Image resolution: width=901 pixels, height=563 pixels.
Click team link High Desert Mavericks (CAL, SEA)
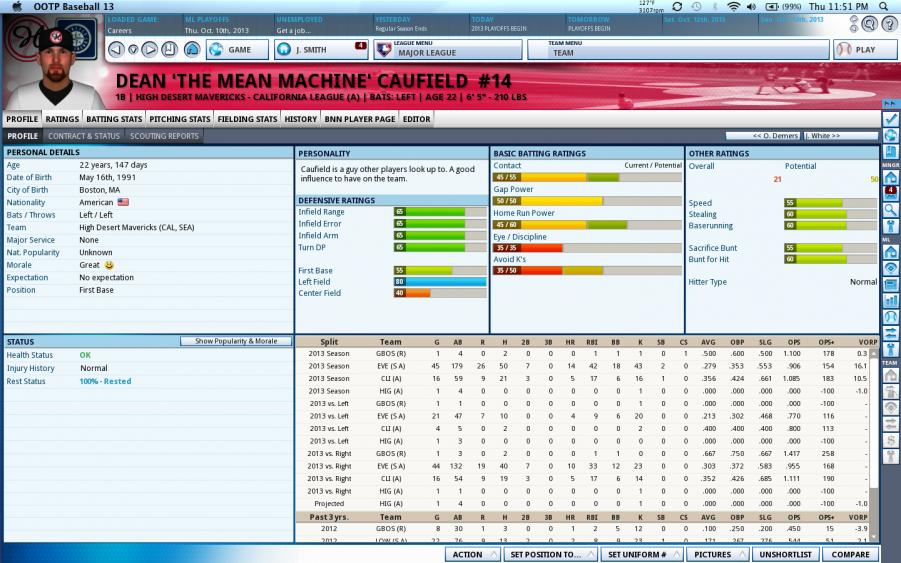137,227
